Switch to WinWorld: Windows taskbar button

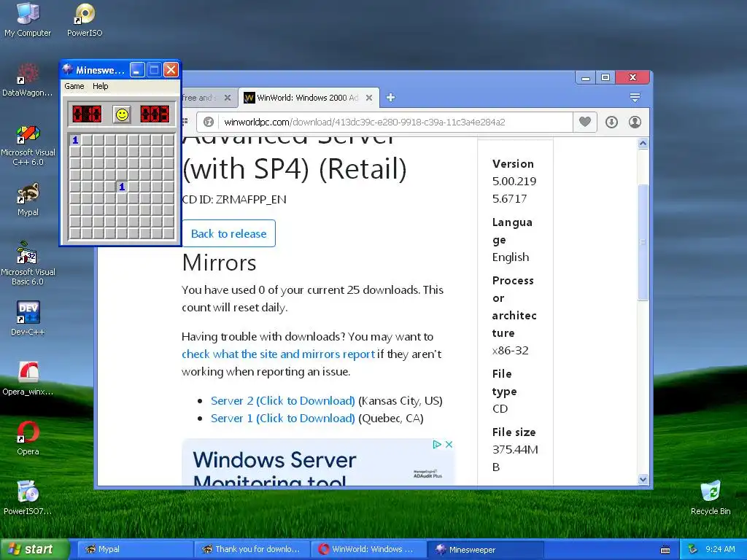[368, 549]
